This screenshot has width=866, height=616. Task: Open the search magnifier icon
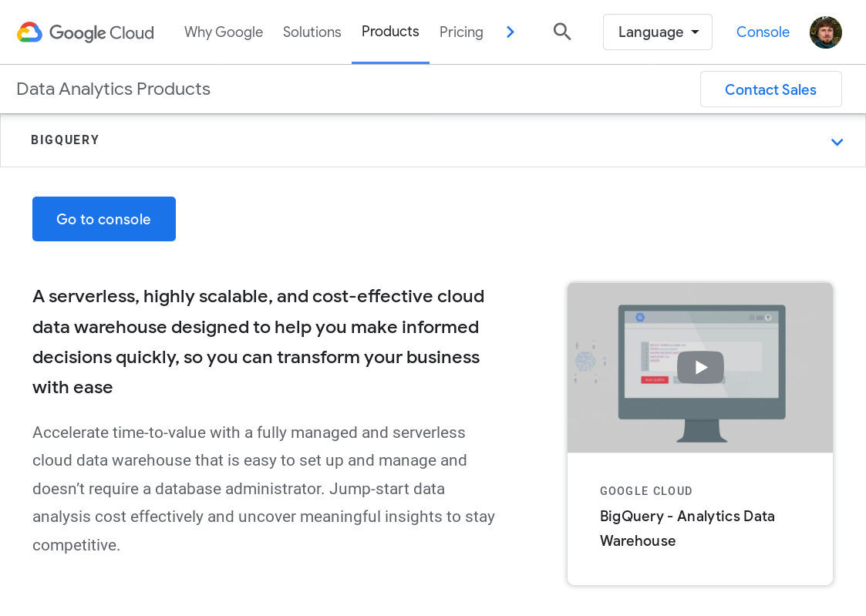pyautogui.click(x=561, y=32)
